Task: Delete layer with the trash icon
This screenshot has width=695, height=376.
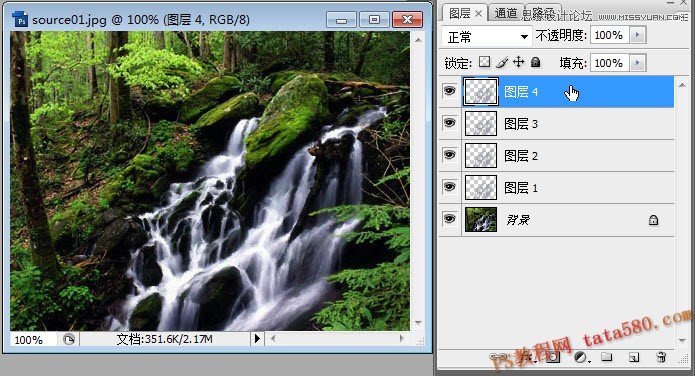Action: pyautogui.click(x=661, y=357)
